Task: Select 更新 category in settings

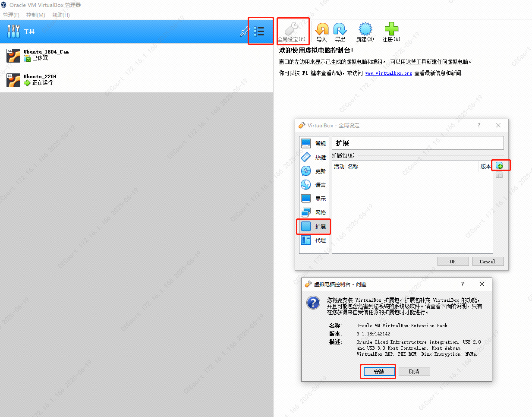Action: pos(314,171)
